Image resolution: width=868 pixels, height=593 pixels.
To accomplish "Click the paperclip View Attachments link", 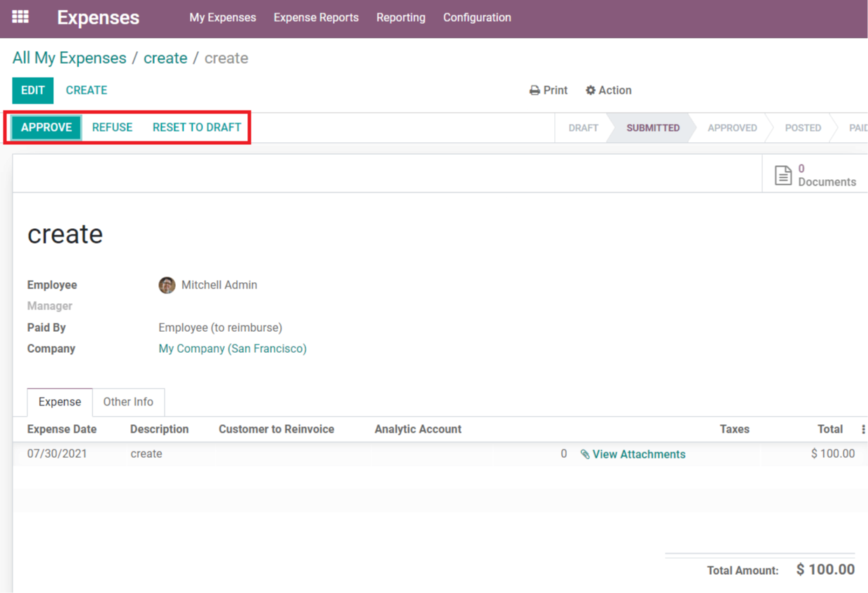I will coord(633,454).
